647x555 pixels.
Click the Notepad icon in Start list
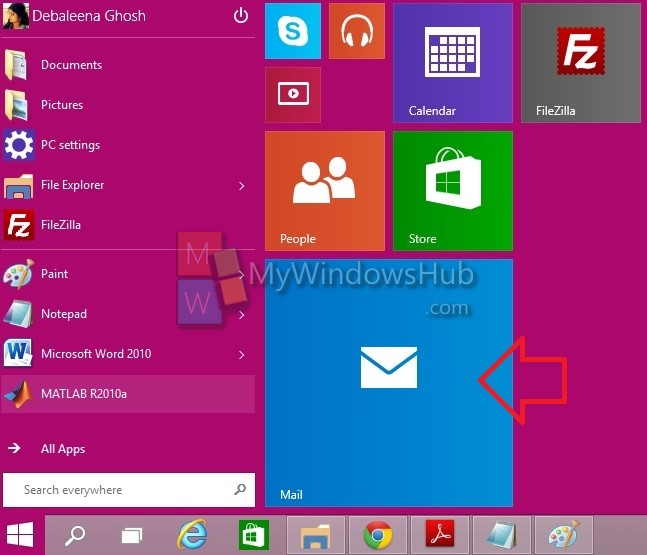point(18,314)
